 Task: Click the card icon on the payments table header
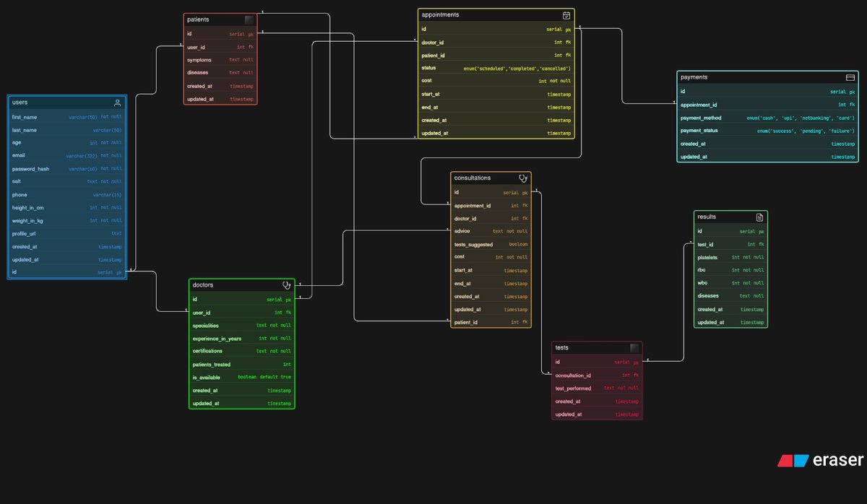[x=850, y=77]
